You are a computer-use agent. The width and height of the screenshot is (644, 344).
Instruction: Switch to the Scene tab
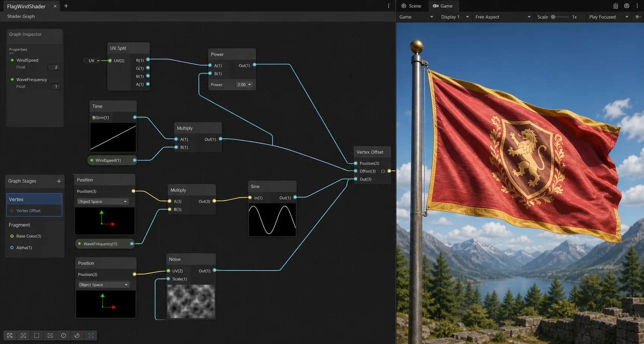411,6
